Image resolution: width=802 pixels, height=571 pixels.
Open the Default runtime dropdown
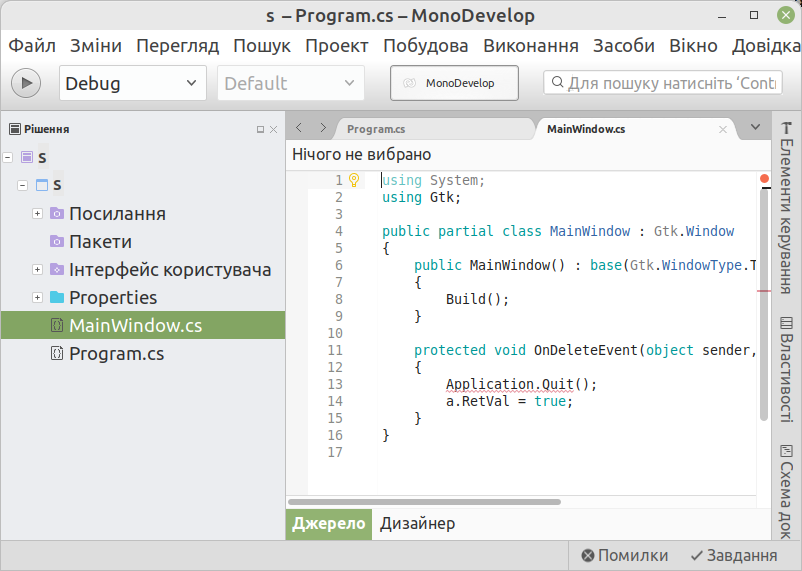point(291,83)
